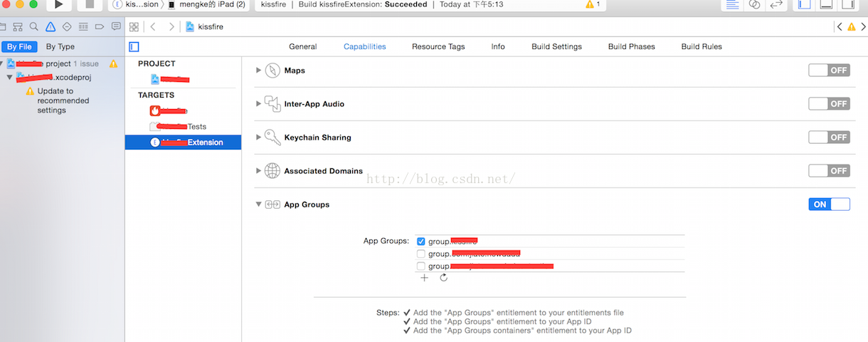Open the Info tab
This screenshot has height=342, width=868.
point(498,46)
